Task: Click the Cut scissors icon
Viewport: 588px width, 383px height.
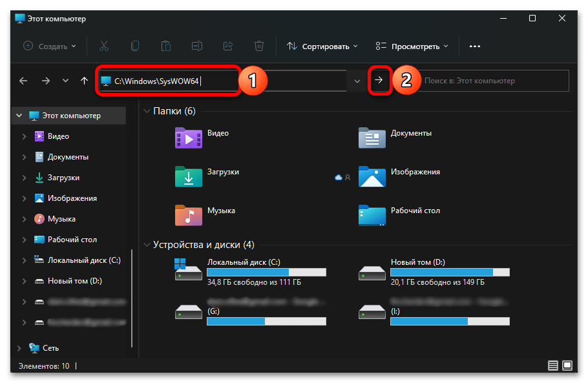Action: click(x=104, y=46)
